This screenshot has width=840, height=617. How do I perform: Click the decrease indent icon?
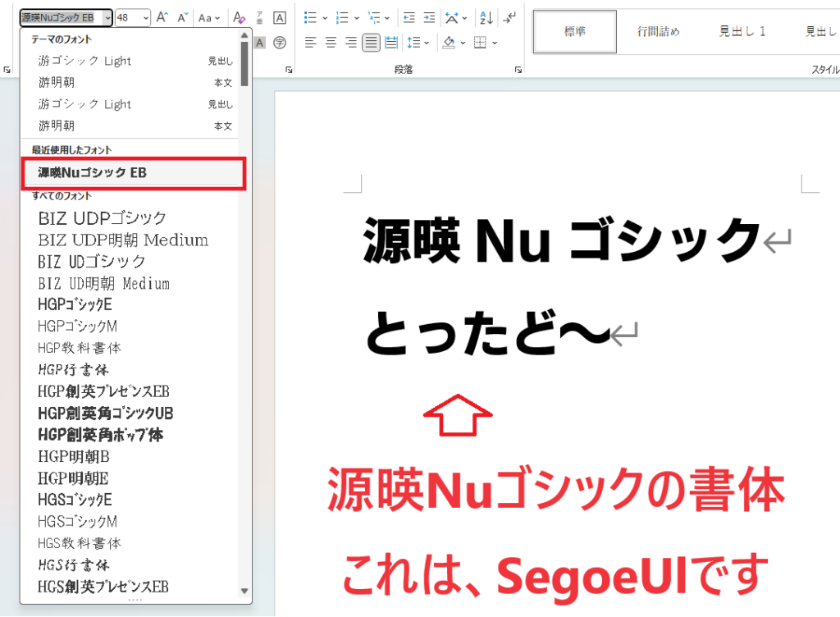409,17
